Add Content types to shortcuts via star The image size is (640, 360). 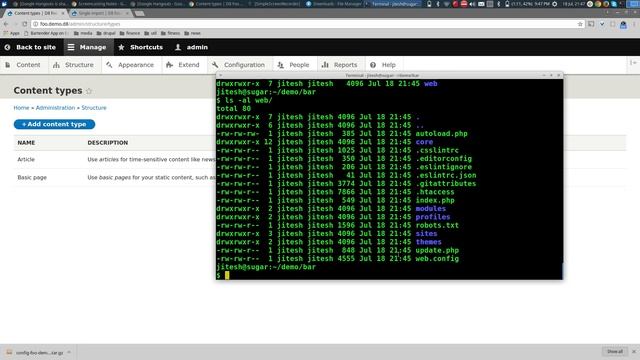(x=89, y=91)
